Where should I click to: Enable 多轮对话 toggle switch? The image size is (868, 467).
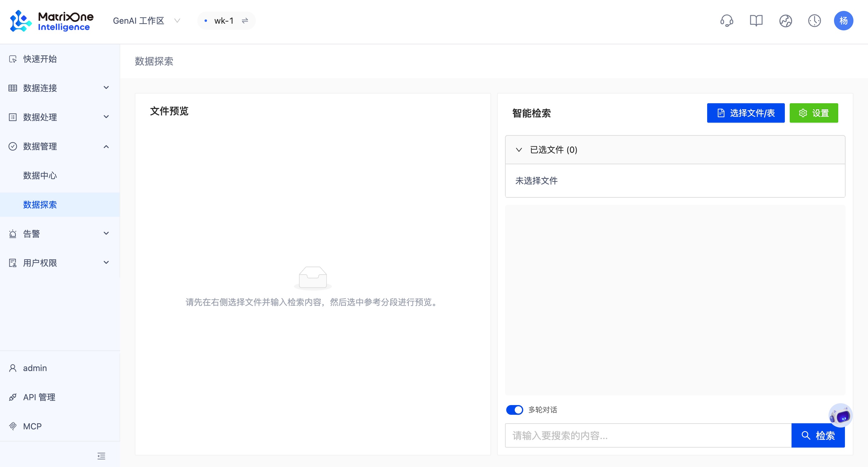click(x=514, y=410)
